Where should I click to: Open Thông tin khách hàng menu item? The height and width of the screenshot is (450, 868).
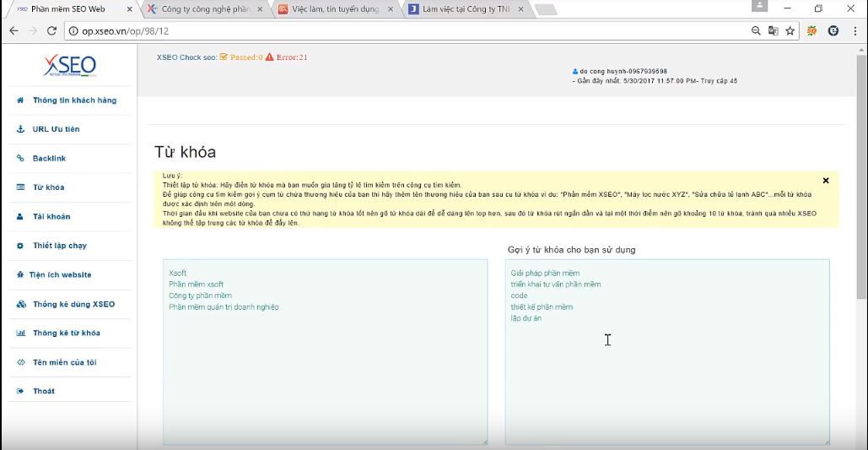click(x=74, y=100)
